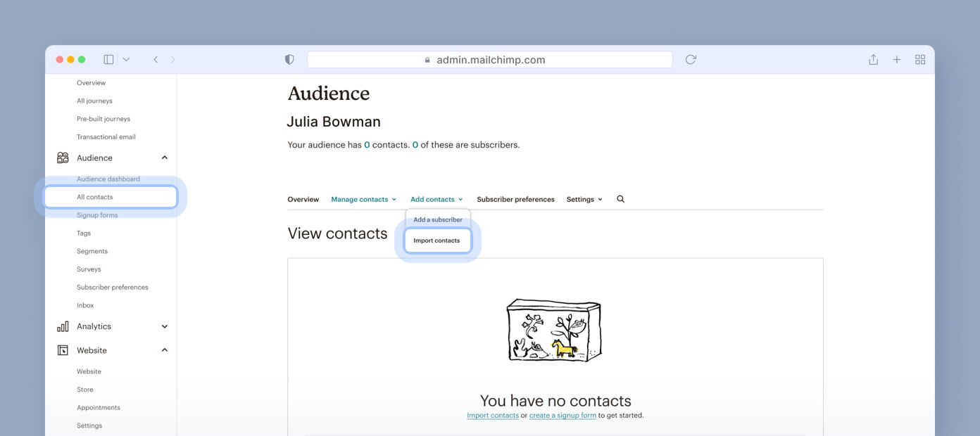Screen dimensions: 980x436
Task: Click the admin.mailchimp.com address bar
Action: [489, 60]
